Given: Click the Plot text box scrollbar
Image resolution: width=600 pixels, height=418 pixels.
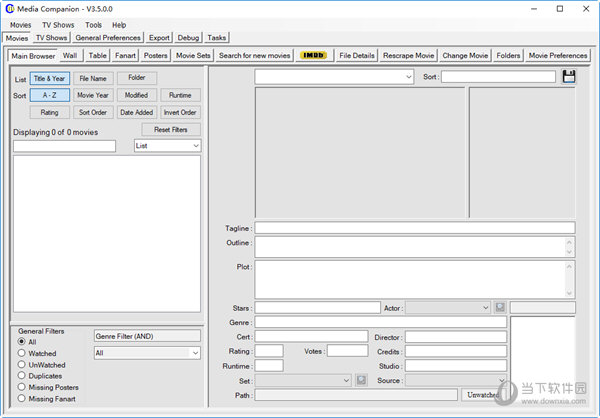Looking at the screenshot, I should (570, 279).
